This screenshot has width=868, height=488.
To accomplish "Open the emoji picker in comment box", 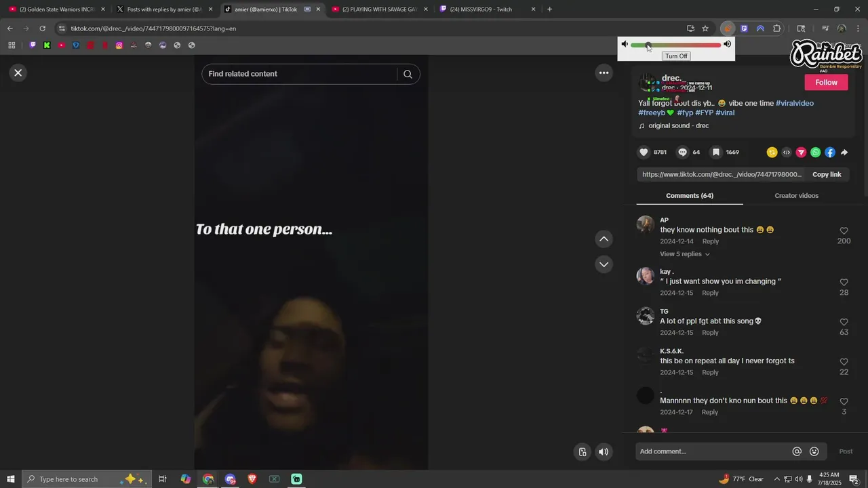I will tap(814, 451).
